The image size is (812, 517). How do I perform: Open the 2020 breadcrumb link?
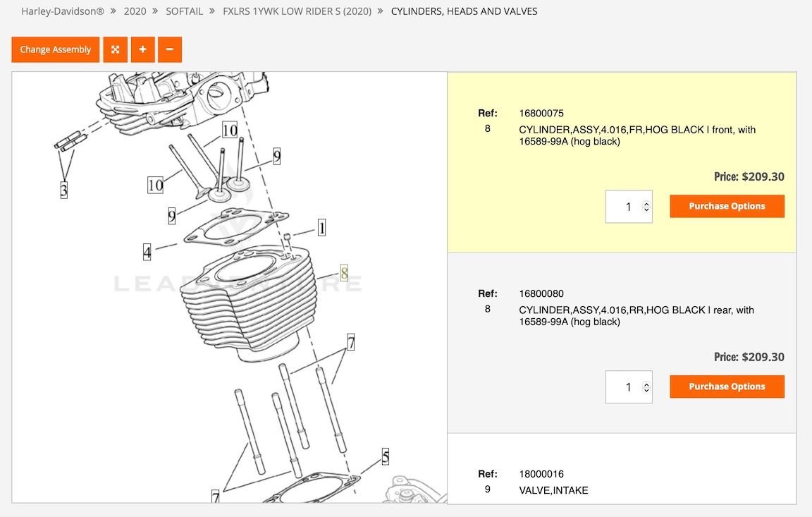coord(135,11)
